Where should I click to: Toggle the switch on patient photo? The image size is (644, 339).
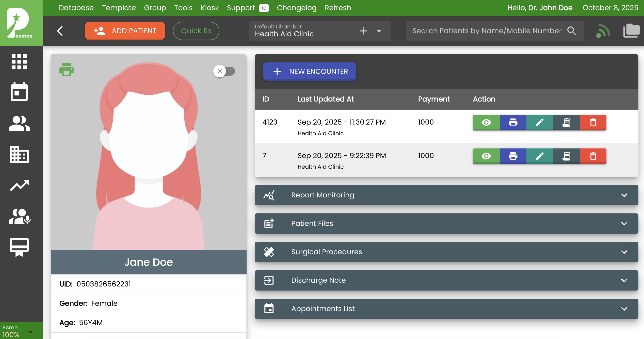coord(224,71)
